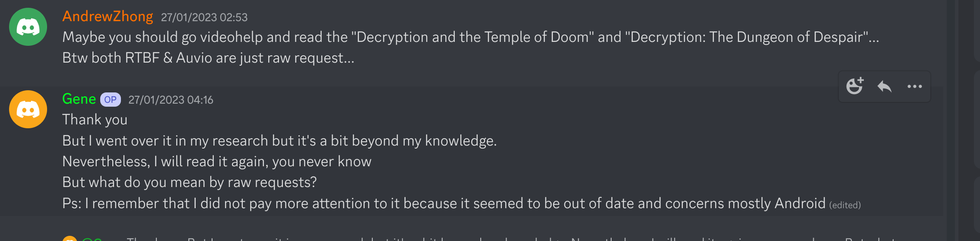Click the line about "beyond my knowledge"

click(x=279, y=141)
